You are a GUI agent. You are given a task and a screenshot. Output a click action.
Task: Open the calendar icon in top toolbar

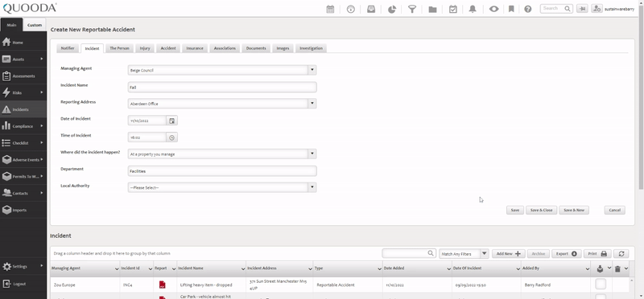point(330,9)
